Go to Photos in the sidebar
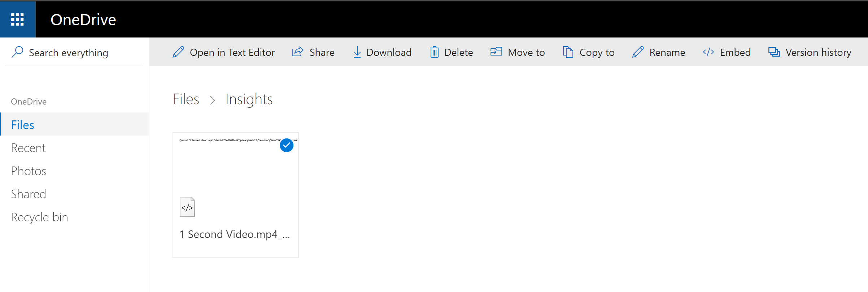Image resolution: width=868 pixels, height=292 pixels. [x=29, y=171]
